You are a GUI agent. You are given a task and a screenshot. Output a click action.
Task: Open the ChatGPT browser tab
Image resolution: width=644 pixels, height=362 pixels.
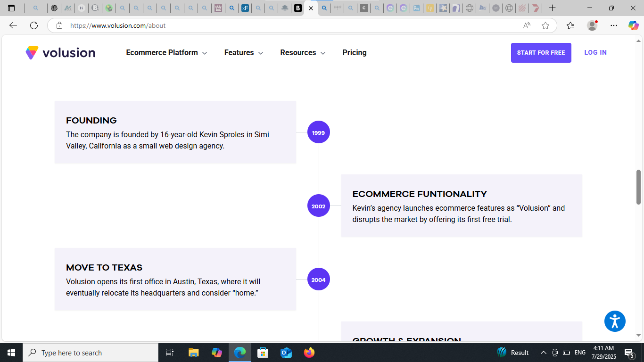[x=54, y=8]
